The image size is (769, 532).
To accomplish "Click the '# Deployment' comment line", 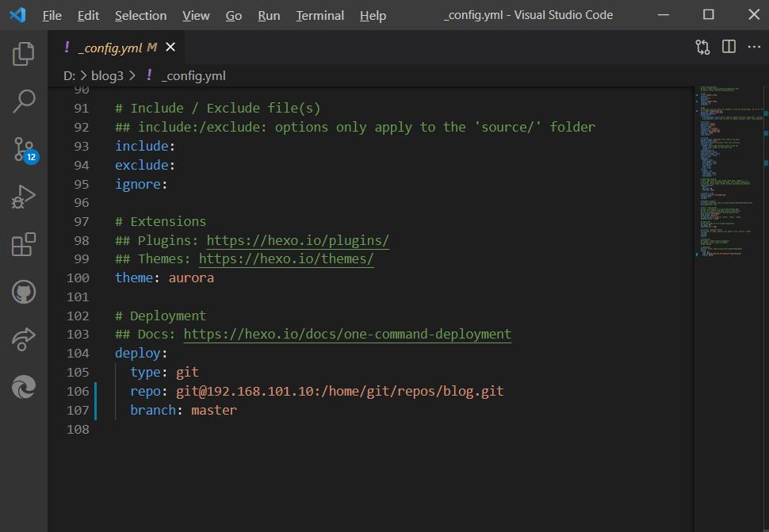I will click(x=160, y=316).
